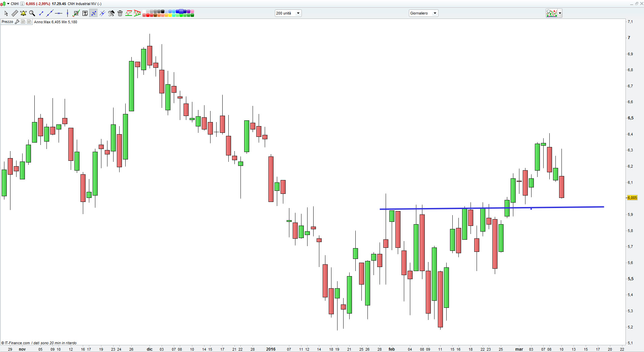This screenshot has width=644, height=352.
Task: Select the pointer cursor tool
Action: [x=6, y=13]
